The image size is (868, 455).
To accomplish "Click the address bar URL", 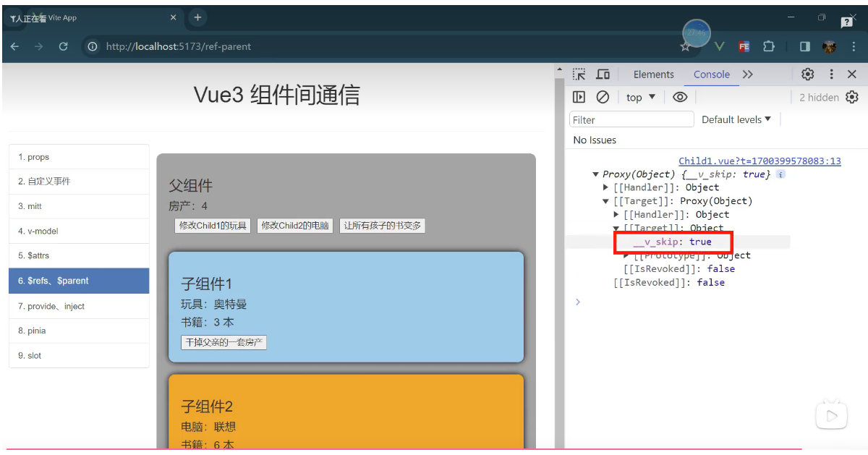I will pos(179,46).
